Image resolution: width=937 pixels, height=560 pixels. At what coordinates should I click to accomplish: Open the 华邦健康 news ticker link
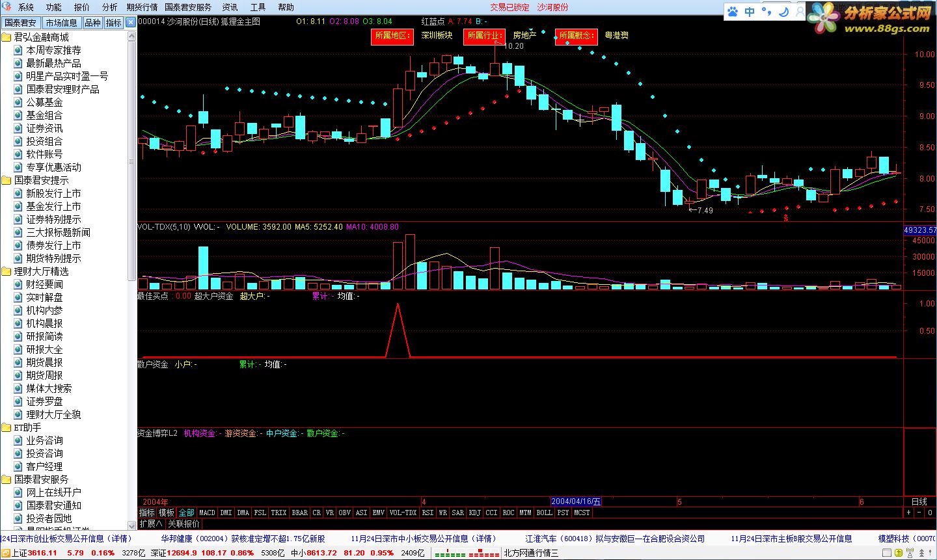click(x=243, y=539)
